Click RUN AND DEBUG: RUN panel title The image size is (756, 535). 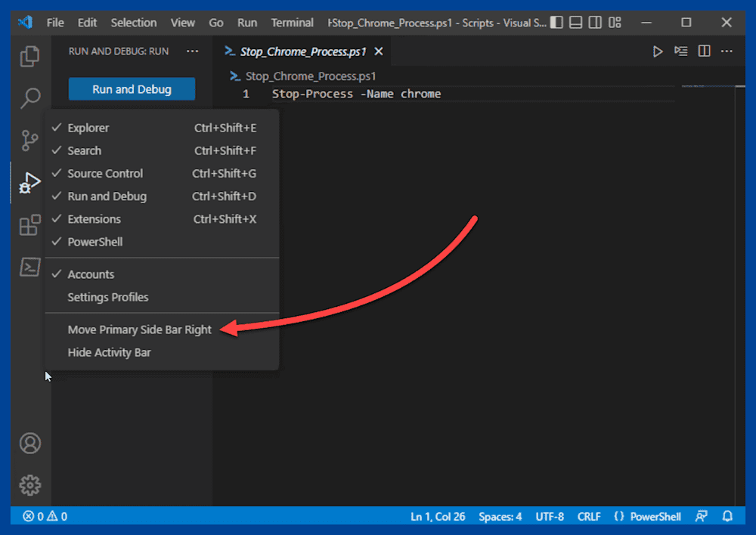point(119,51)
